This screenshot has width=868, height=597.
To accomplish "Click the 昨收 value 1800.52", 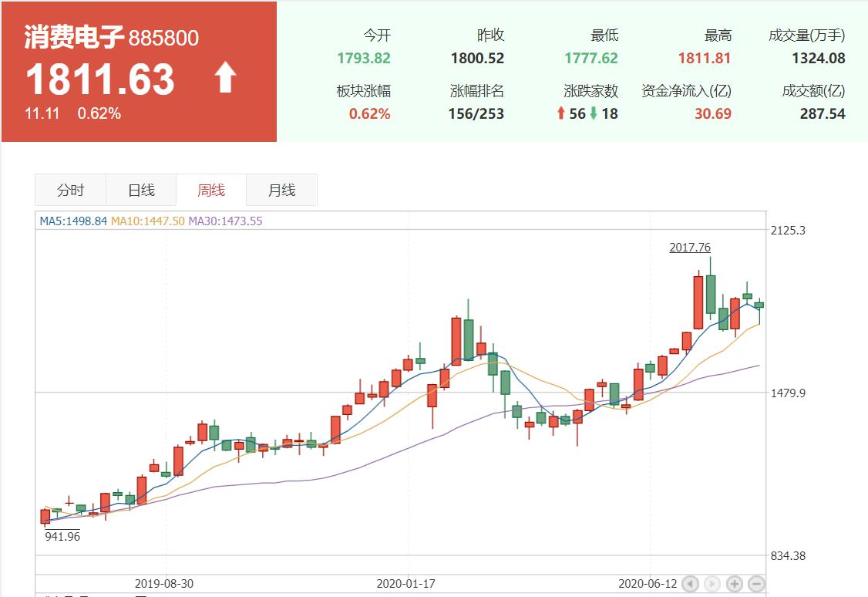I will (x=477, y=58).
